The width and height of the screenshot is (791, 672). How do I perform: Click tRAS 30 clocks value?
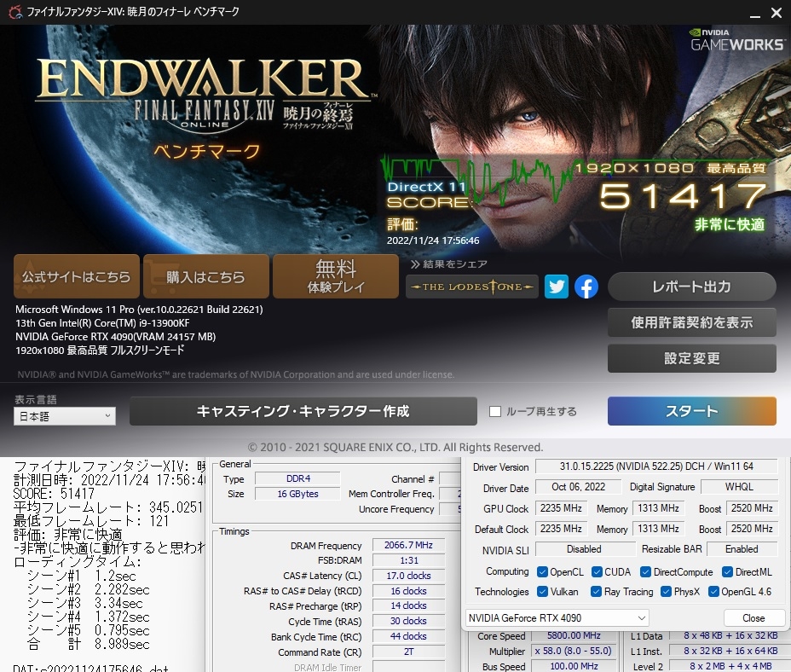pyautogui.click(x=408, y=621)
